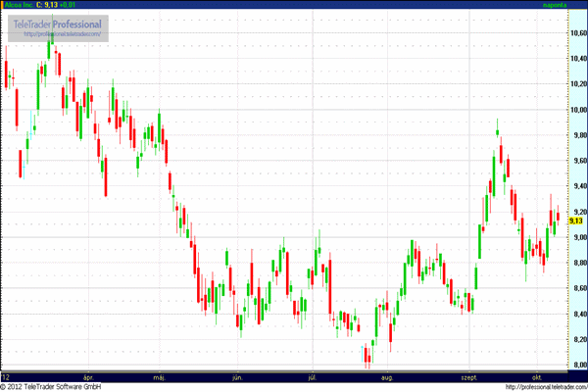
Task: Click the 10,00 label on price axis
Action: pyautogui.click(x=577, y=110)
